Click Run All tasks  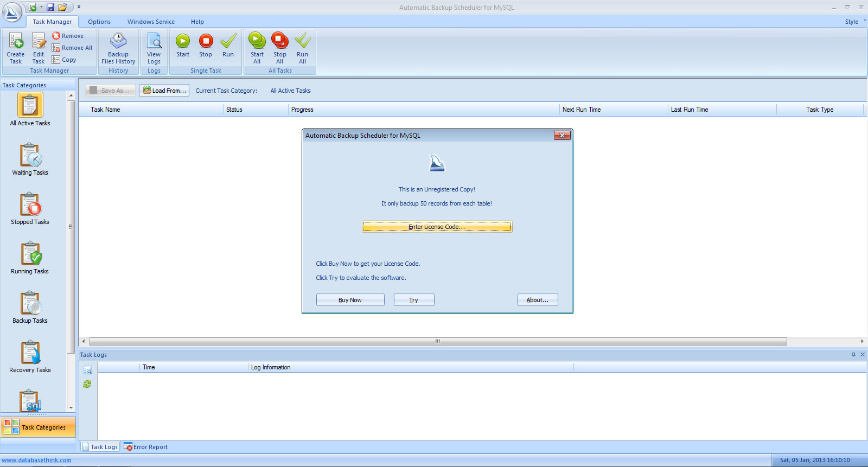pyautogui.click(x=303, y=48)
